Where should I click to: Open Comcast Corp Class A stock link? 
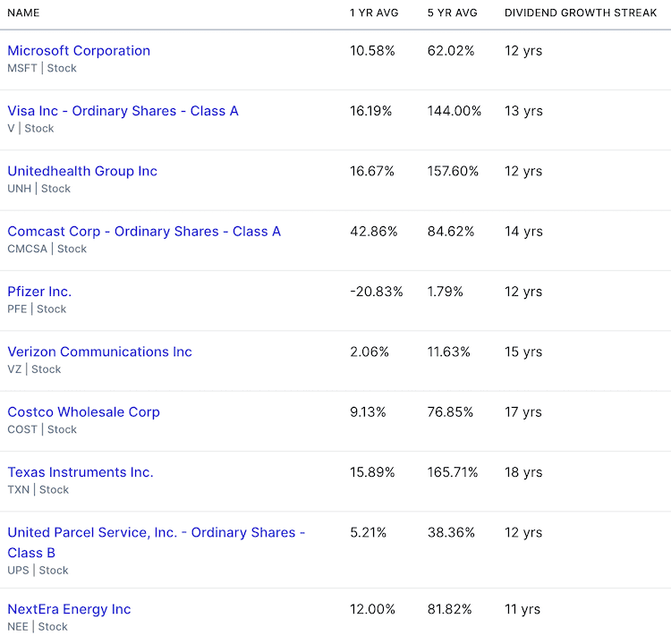coord(144,231)
